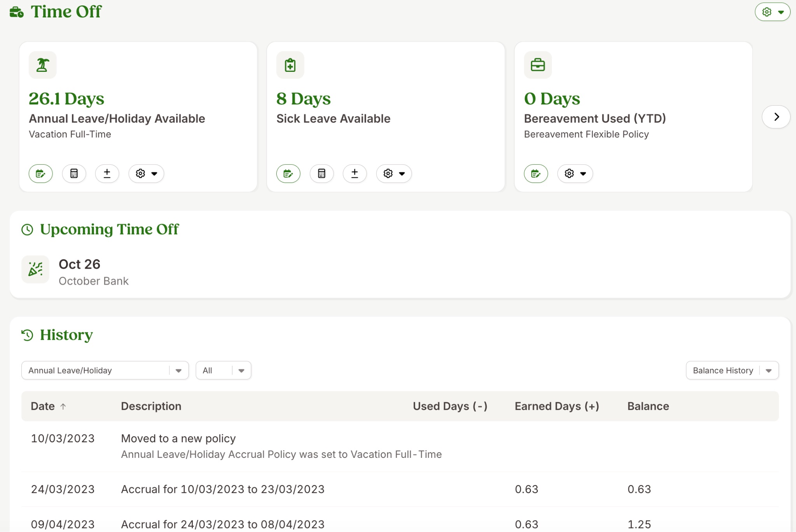Click the Vacation Full-Time policy label
The width and height of the screenshot is (796, 532).
pos(70,134)
